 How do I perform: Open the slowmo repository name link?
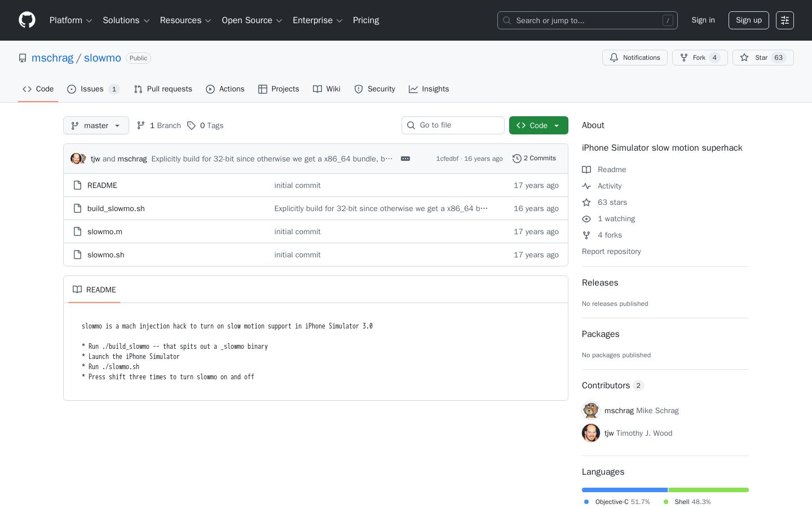pos(103,58)
